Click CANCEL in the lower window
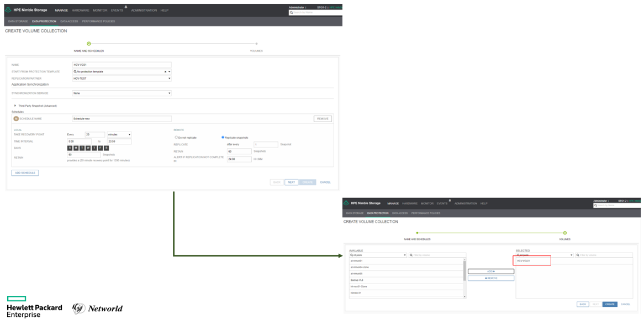Viewport: 644px width, 324px height. [626, 304]
